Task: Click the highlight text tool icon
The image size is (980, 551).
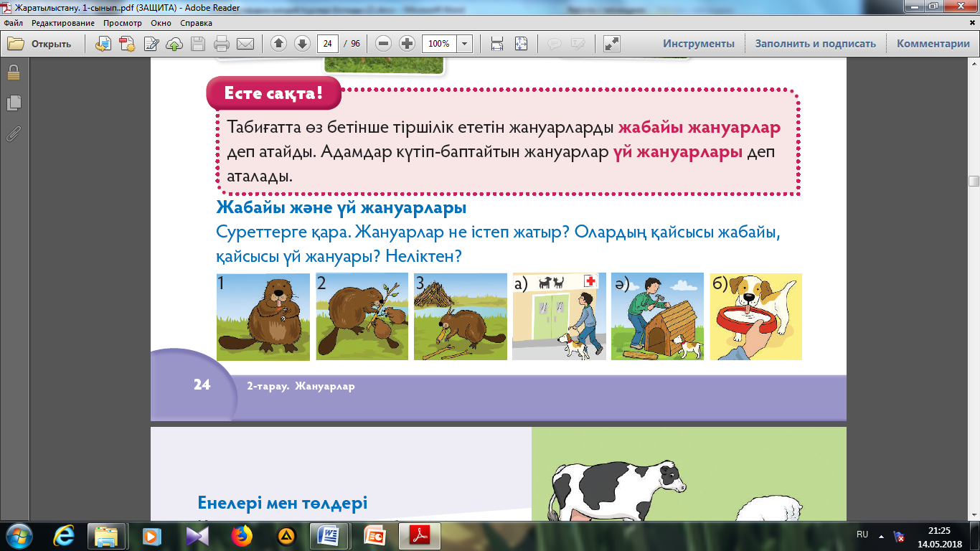Action: [x=578, y=44]
